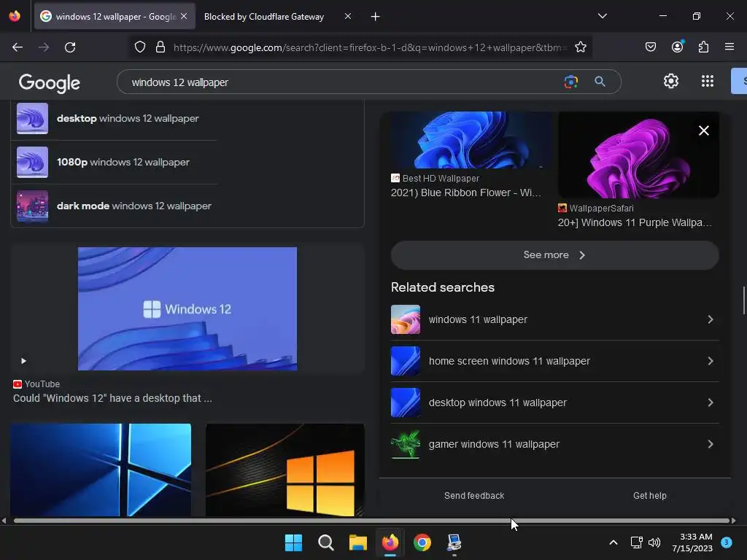Open the Blue Ribbon Flower wallpaper thumbnail

click(x=472, y=140)
